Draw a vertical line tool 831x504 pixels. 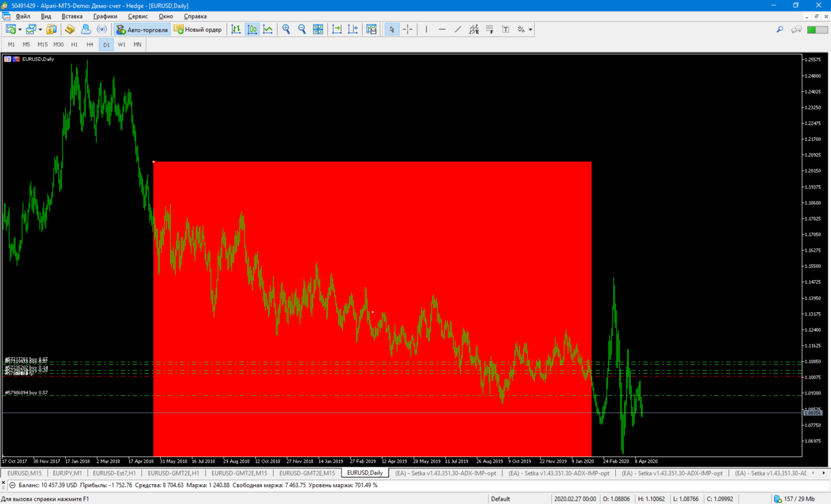click(426, 30)
